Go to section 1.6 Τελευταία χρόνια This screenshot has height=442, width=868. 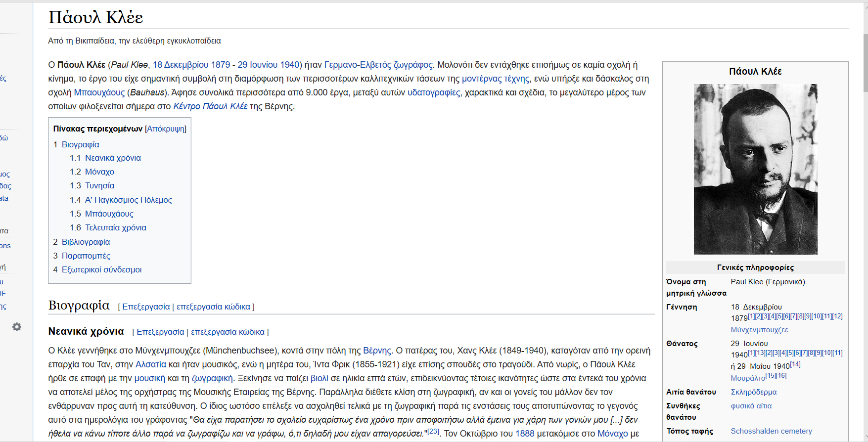click(x=115, y=227)
